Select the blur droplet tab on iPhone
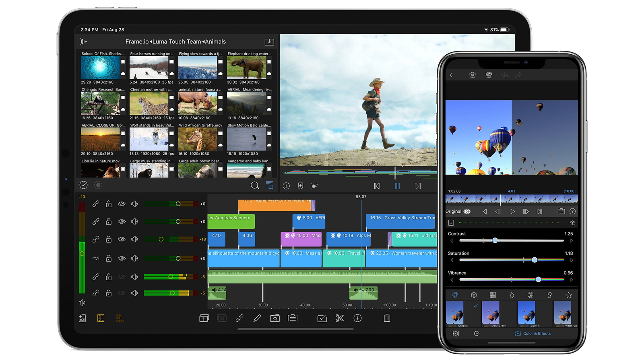 [x=512, y=295]
